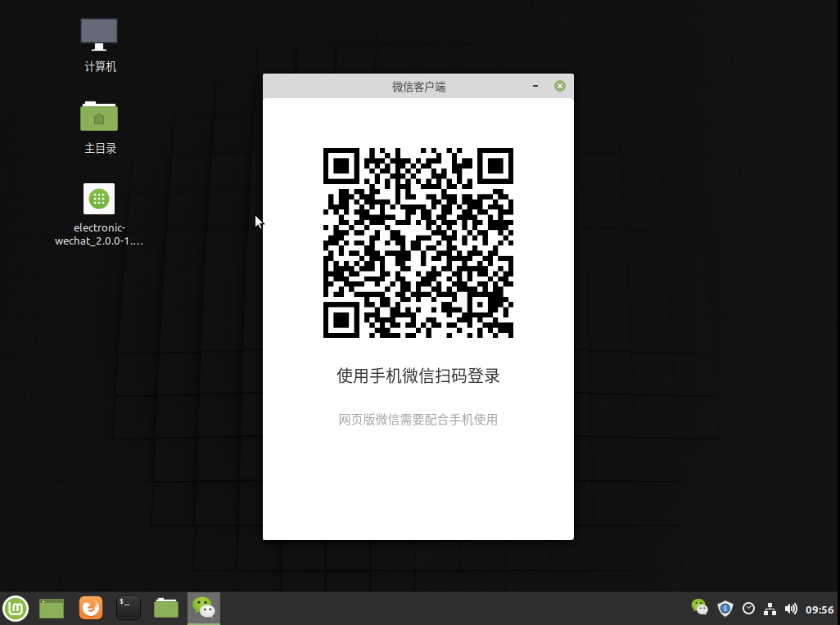Click the show desktop panel icon

click(52, 609)
